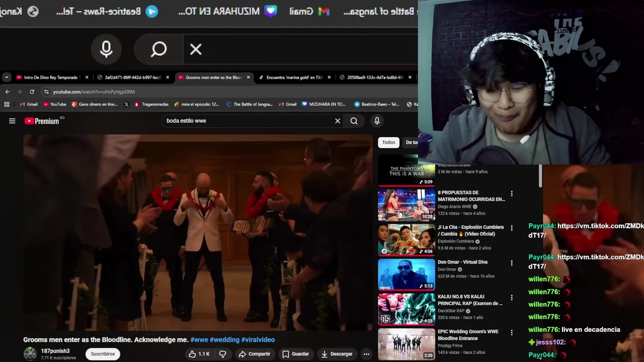Open options for 'La Cita - Explosión Cumbiera' video
Screen dimensions: 644x362
pos(512,228)
